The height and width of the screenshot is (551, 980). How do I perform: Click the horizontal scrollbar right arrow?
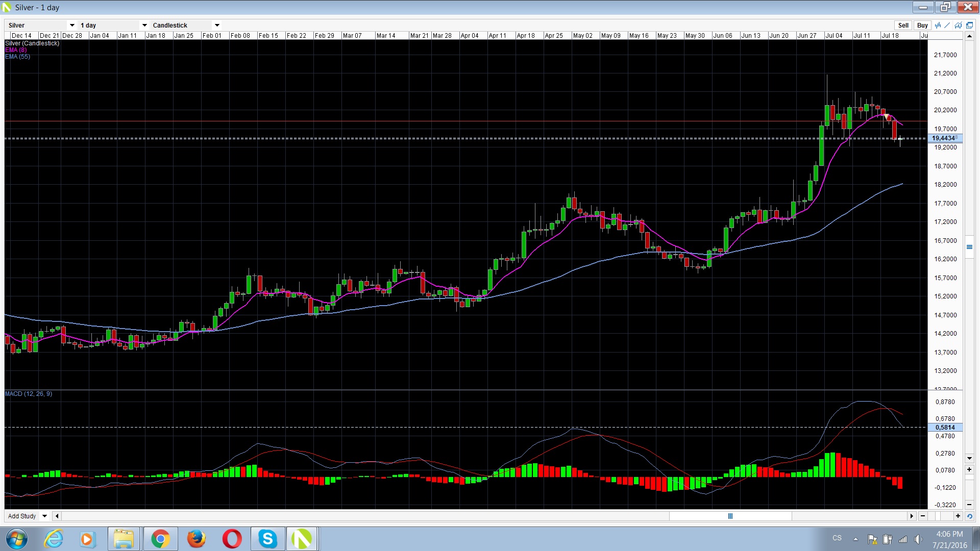pyautogui.click(x=912, y=516)
